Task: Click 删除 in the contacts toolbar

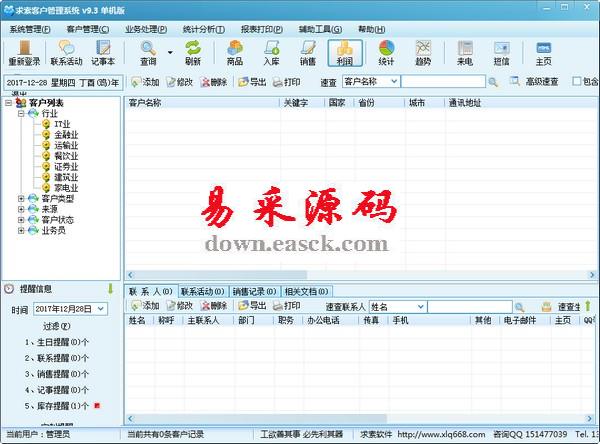Action: click(x=214, y=305)
